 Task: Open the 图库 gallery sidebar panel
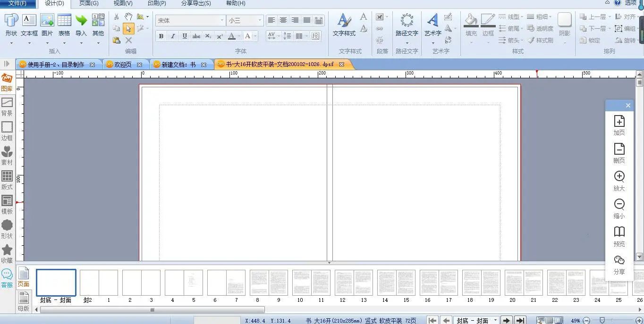tap(7, 83)
